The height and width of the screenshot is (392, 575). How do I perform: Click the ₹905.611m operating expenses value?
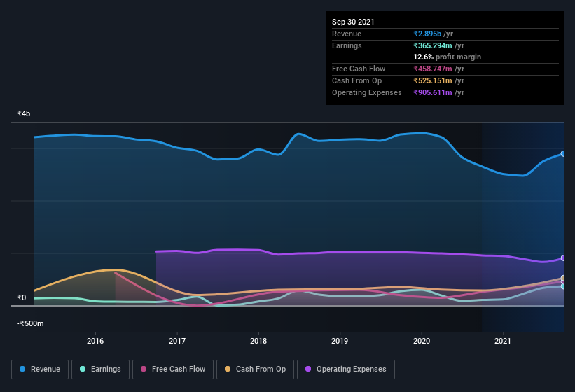[x=433, y=92]
